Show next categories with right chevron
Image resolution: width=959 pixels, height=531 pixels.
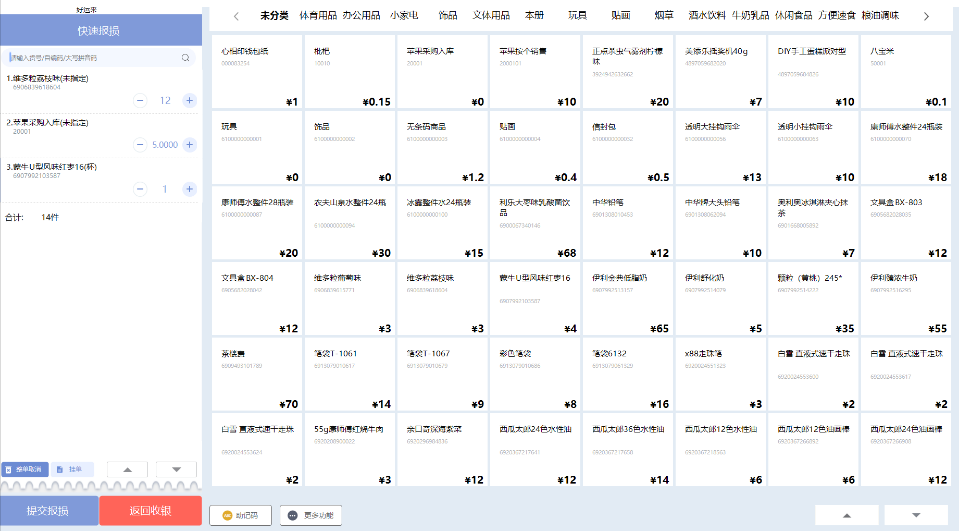pyautogui.click(x=926, y=17)
